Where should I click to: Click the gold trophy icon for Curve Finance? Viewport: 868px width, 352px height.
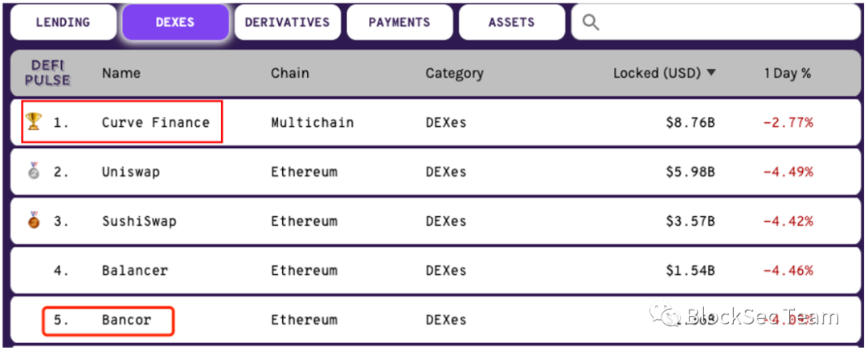pos(34,122)
